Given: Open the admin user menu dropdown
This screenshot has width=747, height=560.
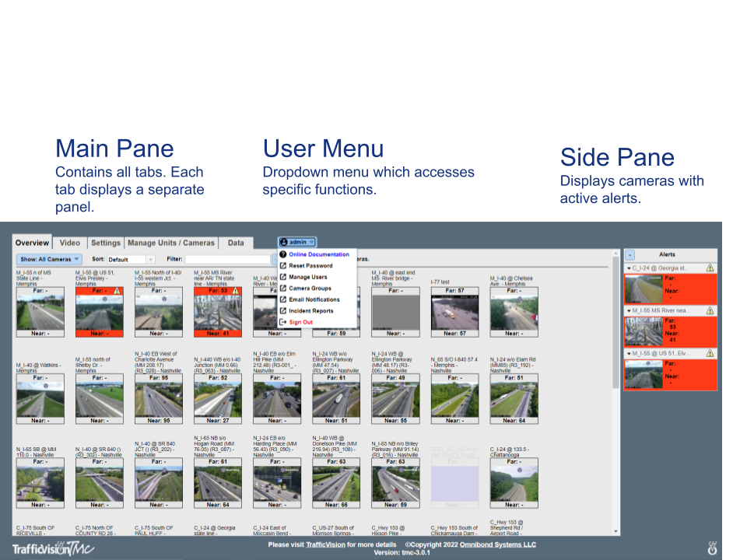Looking at the screenshot, I should [297, 242].
